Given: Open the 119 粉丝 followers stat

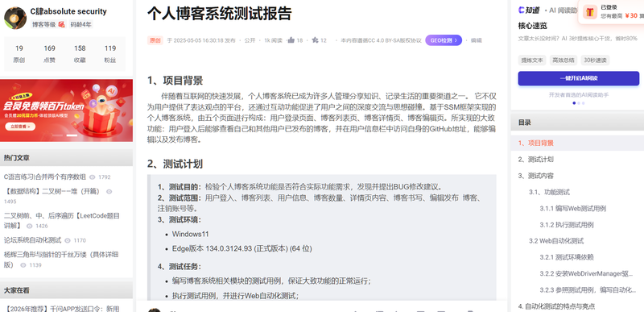Looking at the screenshot, I should coord(110,54).
